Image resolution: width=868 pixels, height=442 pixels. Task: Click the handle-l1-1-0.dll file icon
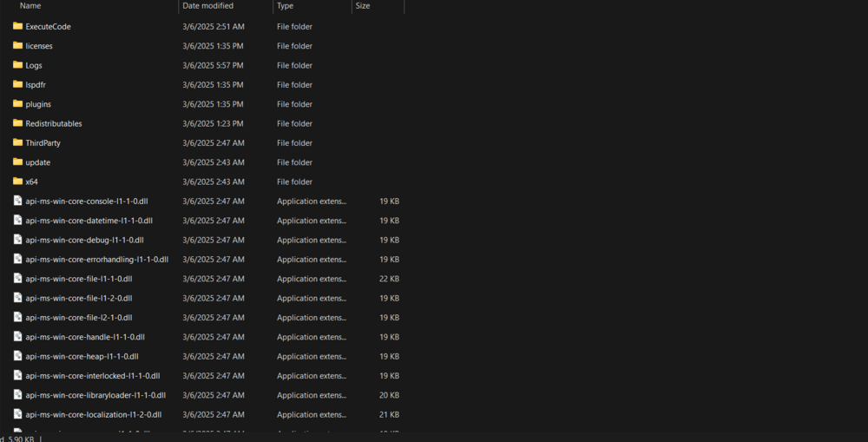coord(17,336)
